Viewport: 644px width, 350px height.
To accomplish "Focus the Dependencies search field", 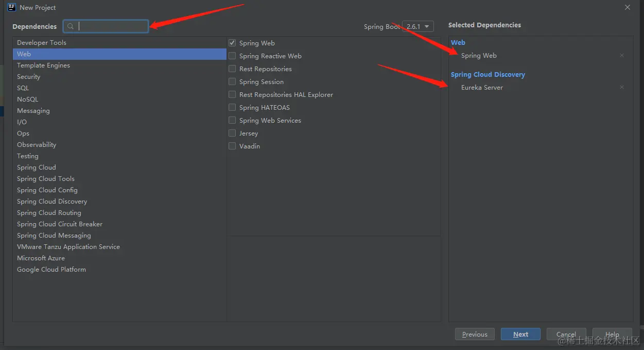I will [x=106, y=26].
